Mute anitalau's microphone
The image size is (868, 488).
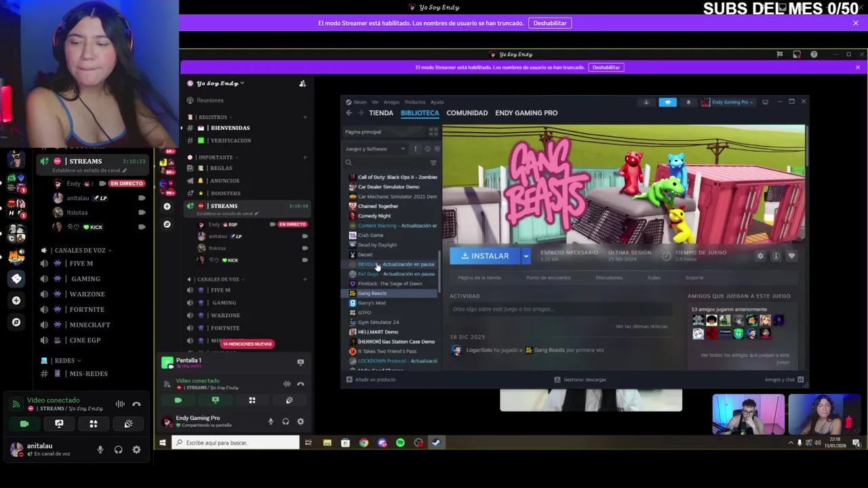point(100,450)
